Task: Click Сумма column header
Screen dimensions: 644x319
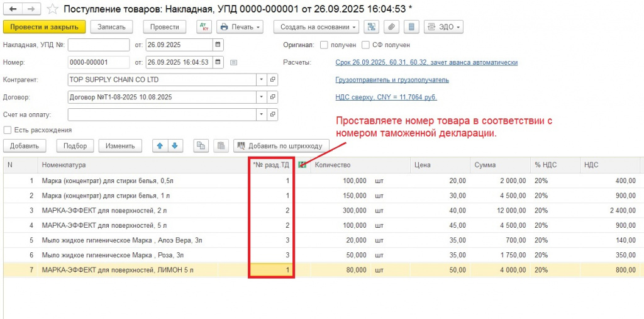Action: 500,165
